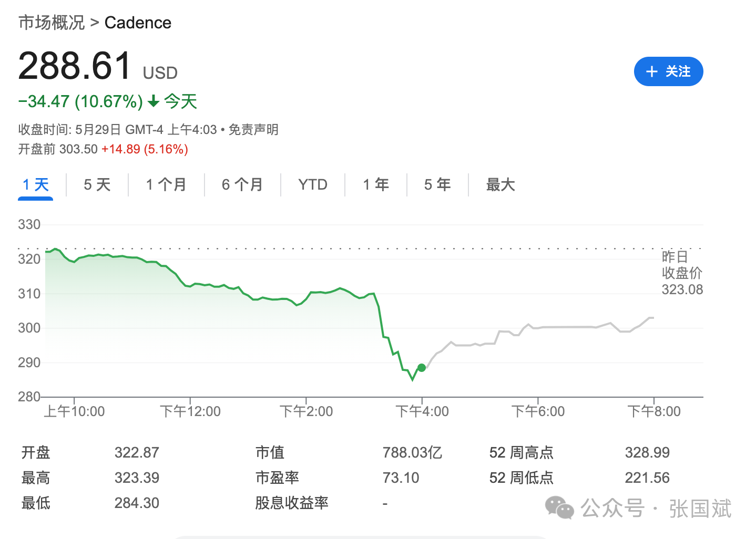Screen dimensions: 756x539
Task: Click the 市值 value 788.03亿
Action: pyautogui.click(x=412, y=452)
